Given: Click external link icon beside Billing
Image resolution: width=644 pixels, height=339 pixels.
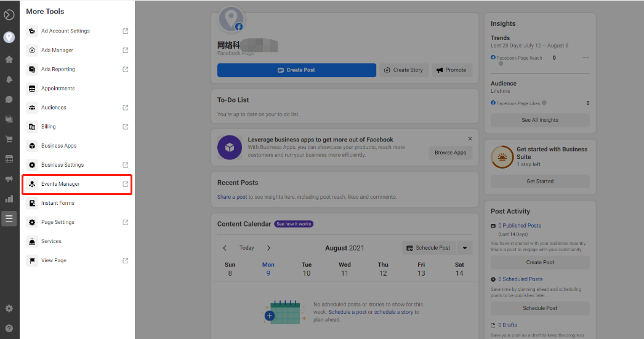Looking at the screenshot, I should (125, 127).
